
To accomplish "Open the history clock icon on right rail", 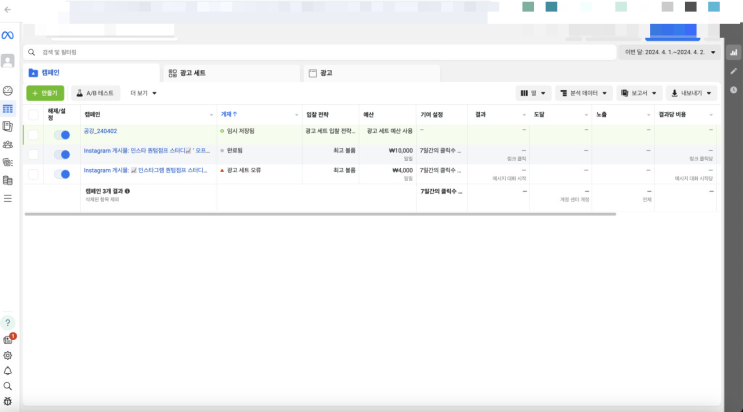I will [x=734, y=90].
